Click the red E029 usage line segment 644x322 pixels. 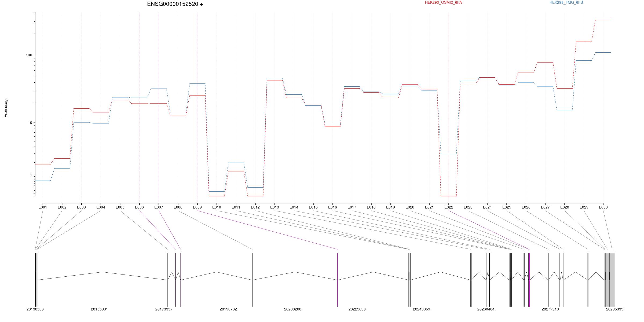[584, 41]
